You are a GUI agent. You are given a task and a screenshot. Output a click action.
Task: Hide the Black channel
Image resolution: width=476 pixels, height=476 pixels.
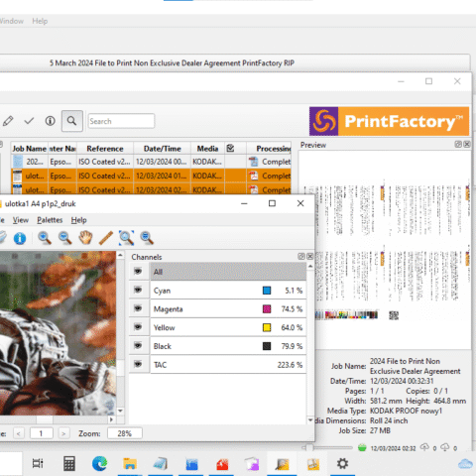tap(138, 345)
